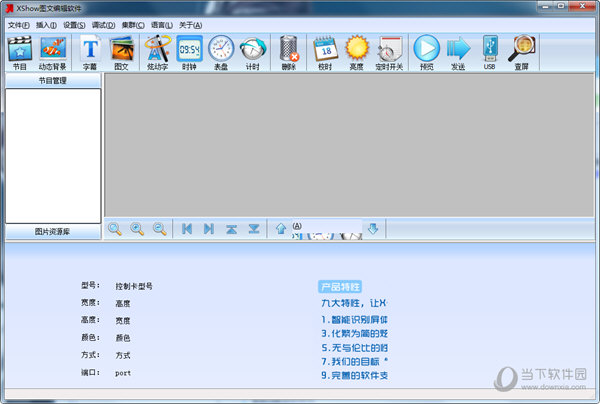
Task: Click the 查屏 find screen magnifier
Action: 522,53
